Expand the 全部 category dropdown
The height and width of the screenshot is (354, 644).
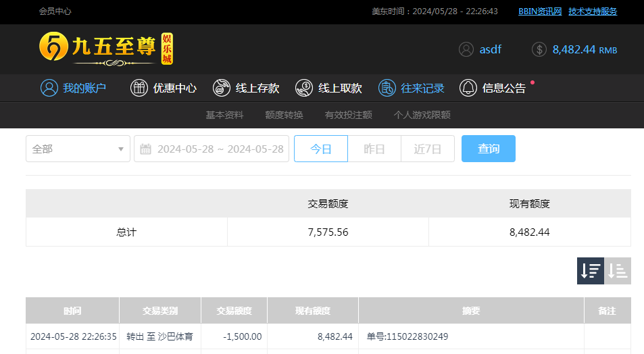click(x=78, y=149)
